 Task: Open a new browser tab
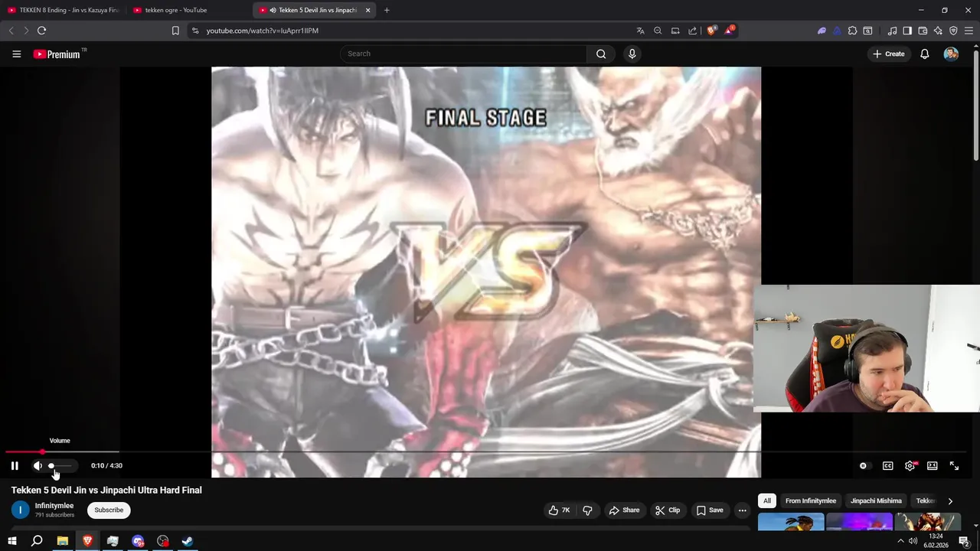(x=387, y=10)
